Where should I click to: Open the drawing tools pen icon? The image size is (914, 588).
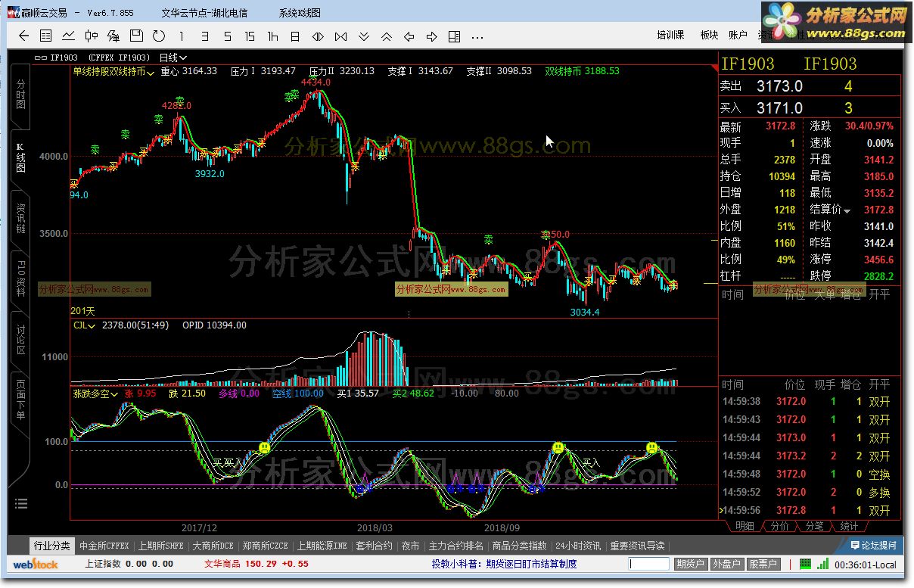pos(113,36)
